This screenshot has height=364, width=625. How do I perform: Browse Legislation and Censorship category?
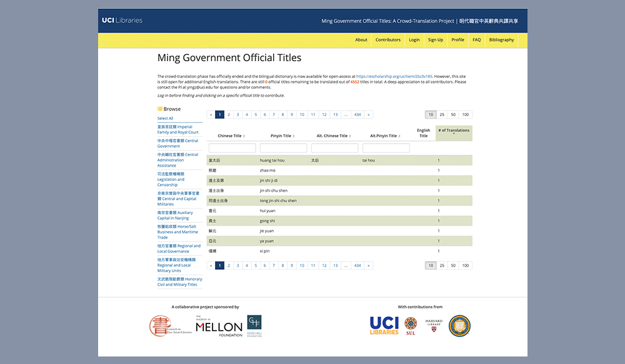pos(171,180)
